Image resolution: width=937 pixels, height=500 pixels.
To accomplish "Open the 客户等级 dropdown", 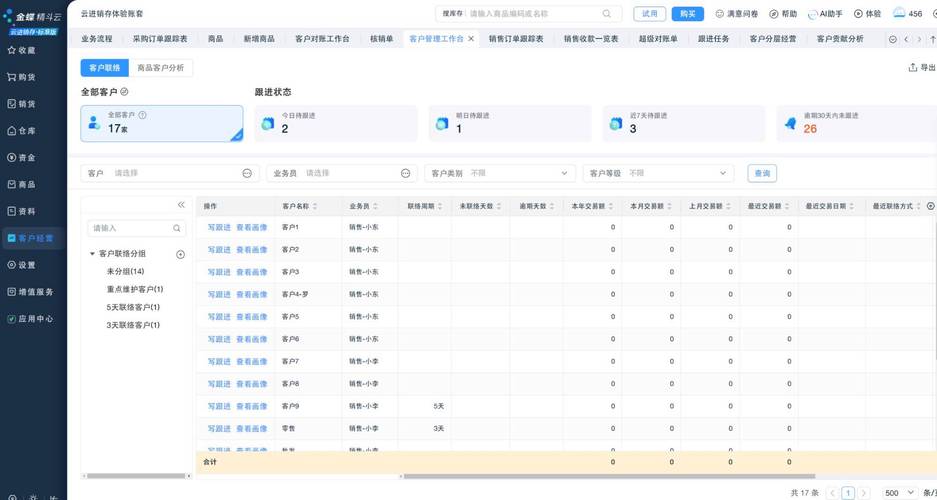I will (x=659, y=173).
